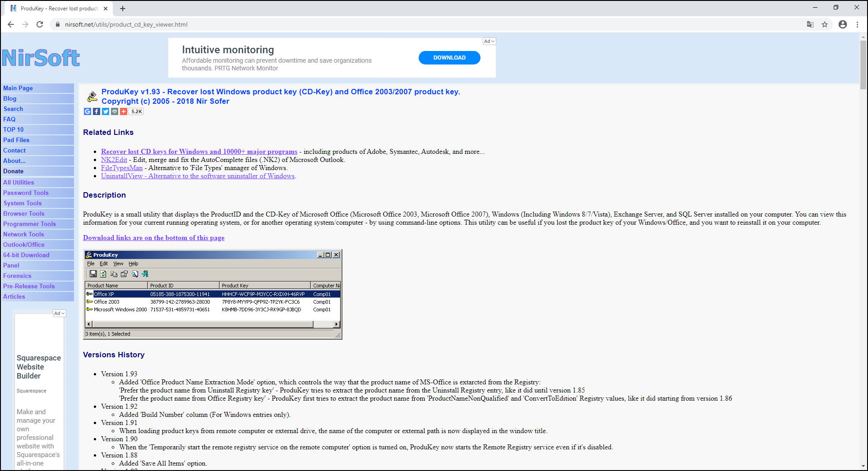Go to Search in sidebar menu

click(x=37, y=109)
